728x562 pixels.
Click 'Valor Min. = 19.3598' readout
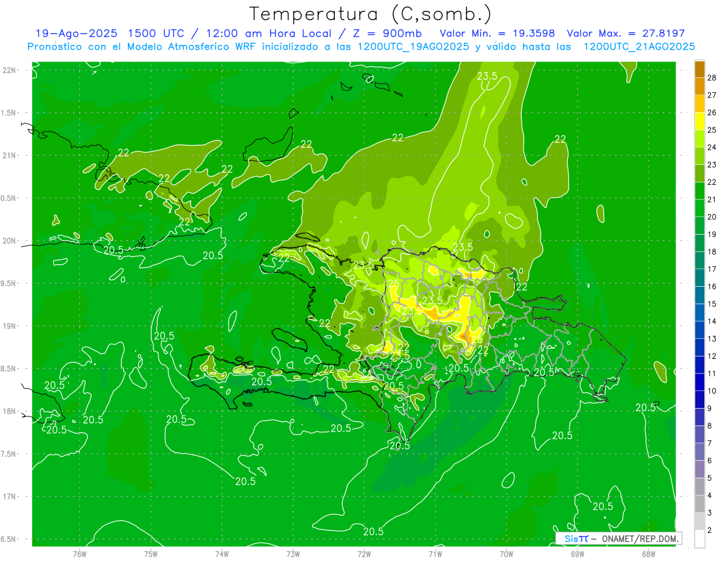497,34
